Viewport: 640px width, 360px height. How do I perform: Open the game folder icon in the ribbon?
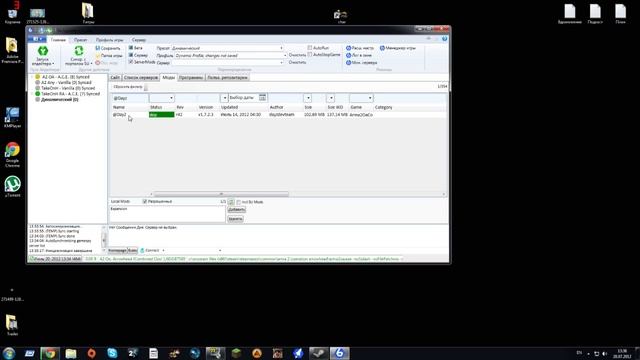(98, 56)
